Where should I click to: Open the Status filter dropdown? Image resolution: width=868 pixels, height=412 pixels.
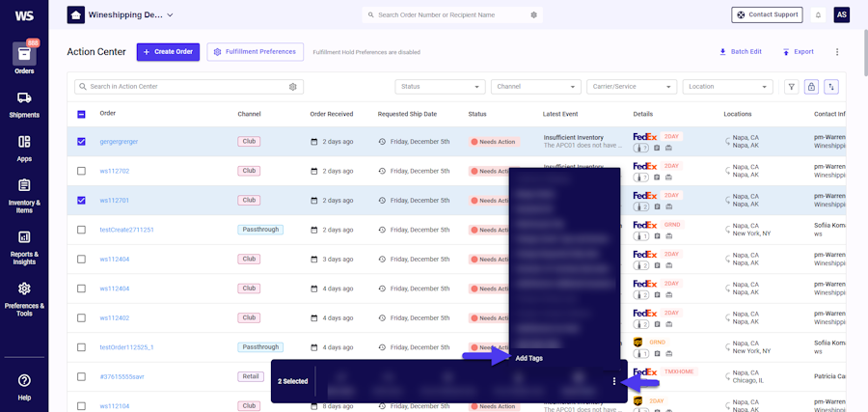[440, 87]
